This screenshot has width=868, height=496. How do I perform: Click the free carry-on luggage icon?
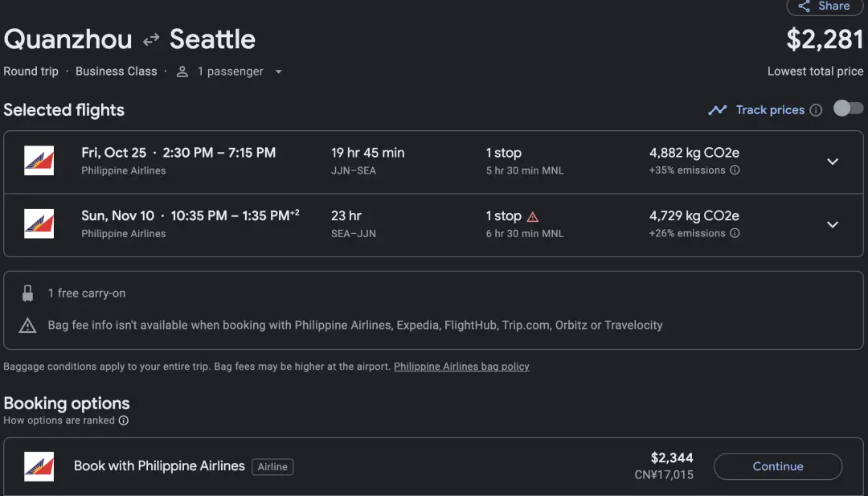(28, 293)
